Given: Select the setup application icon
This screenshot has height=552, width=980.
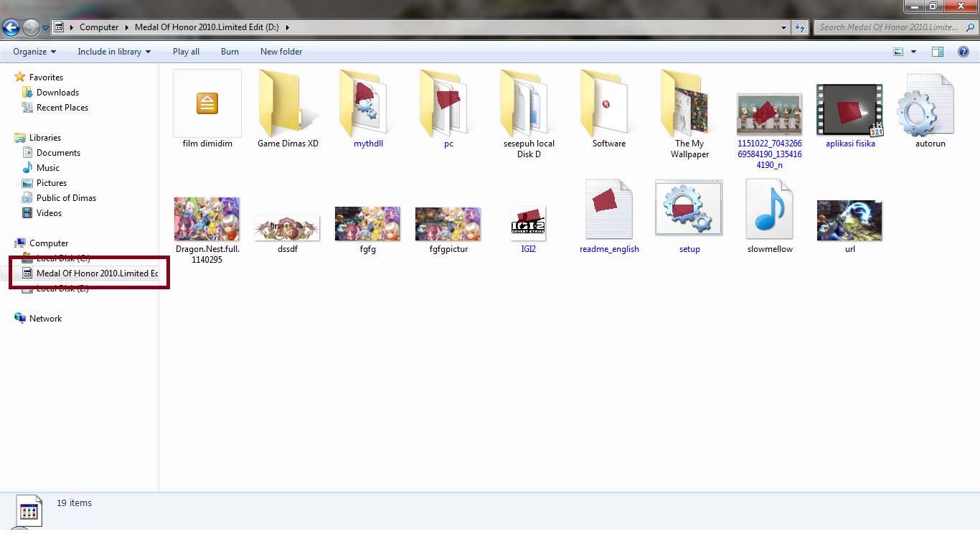Looking at the screenshot, I should [689, 216].
